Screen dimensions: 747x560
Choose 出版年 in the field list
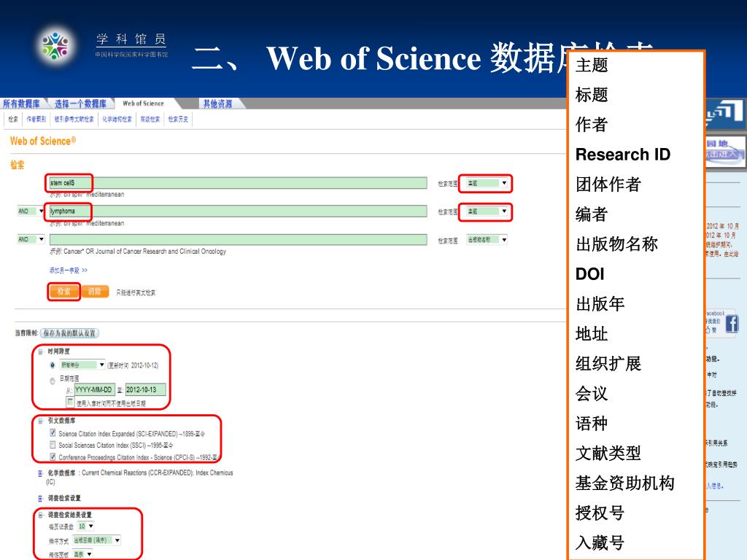[x=600, y=304]
